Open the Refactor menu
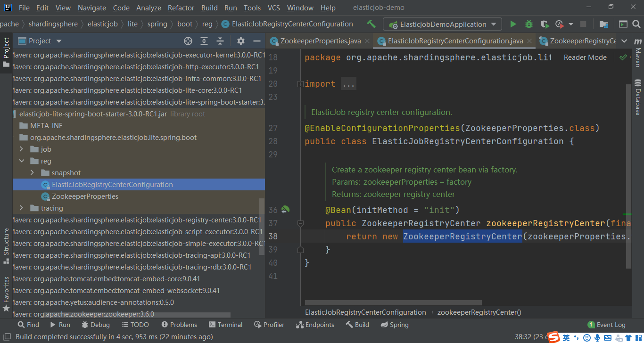644x343 pixels. coord(181,8)
